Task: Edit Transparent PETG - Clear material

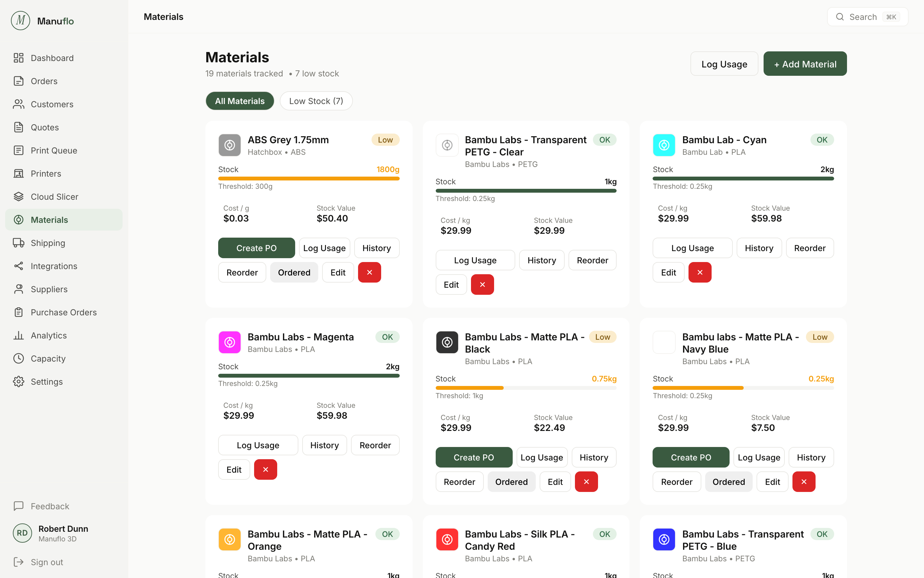Action: coord(451,285)
